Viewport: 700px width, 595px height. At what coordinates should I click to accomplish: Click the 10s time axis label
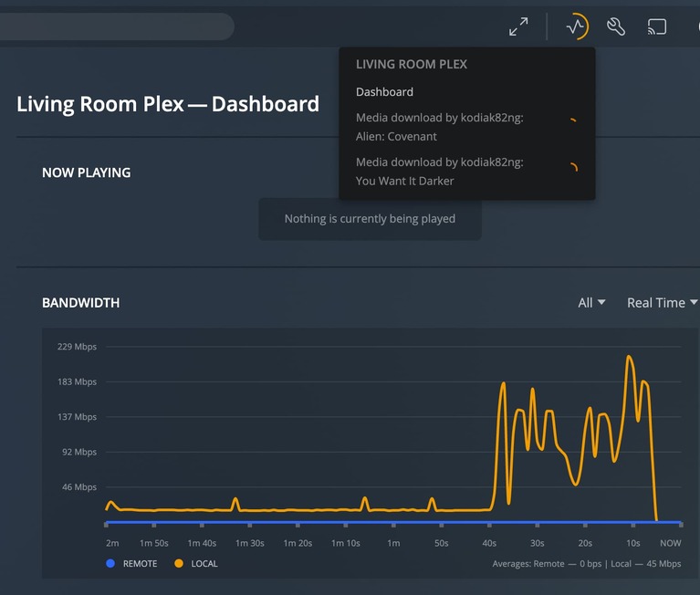click(x=633, y=543)
